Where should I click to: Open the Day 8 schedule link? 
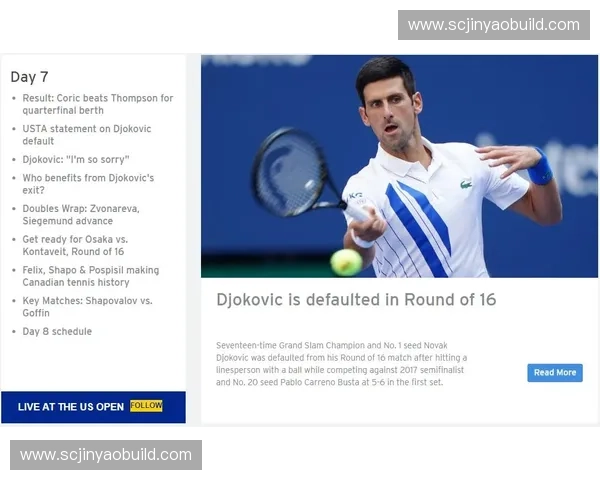point(57,331)
